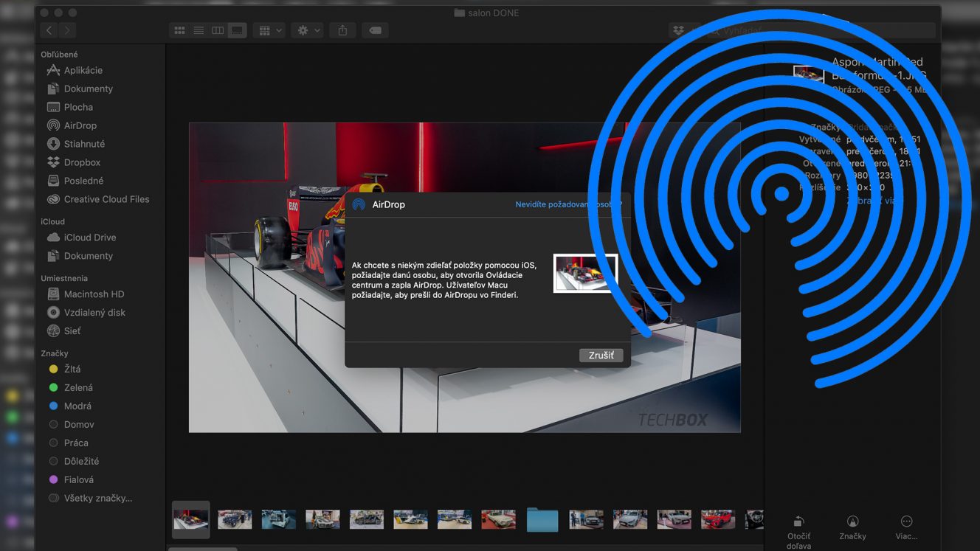Viewport: 980px width, 551px height.
Task: Click the iCloud section header
Action: pyautogui.click(x=52, y=221)
